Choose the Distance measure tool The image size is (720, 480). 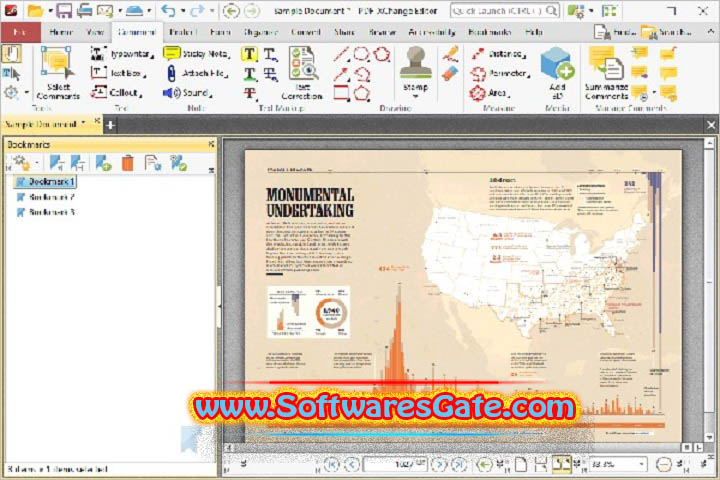pyautogui.click(x=498, y=54)
